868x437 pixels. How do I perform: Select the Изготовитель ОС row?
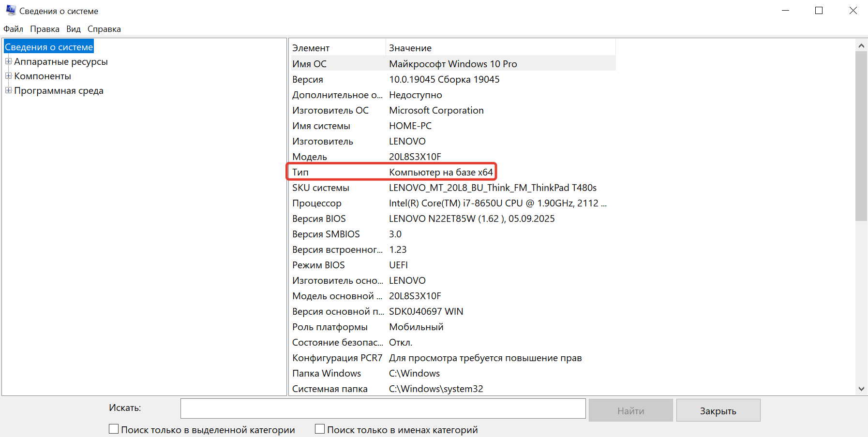tap(452, 110)
